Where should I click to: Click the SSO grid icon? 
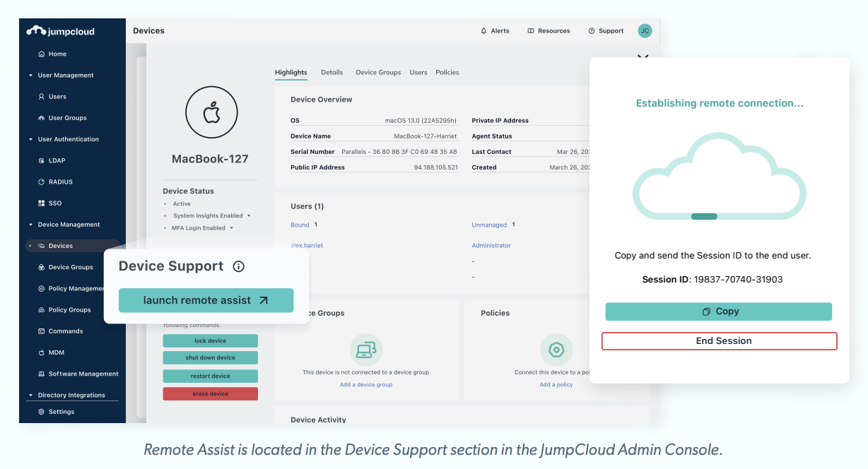pos(42,203)
